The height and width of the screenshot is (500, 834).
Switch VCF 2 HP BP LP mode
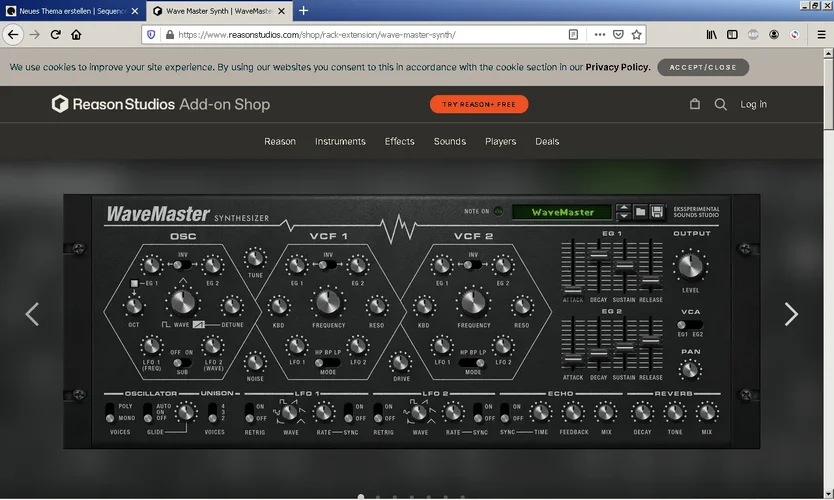pyautogui.click(x=472, y=363)
